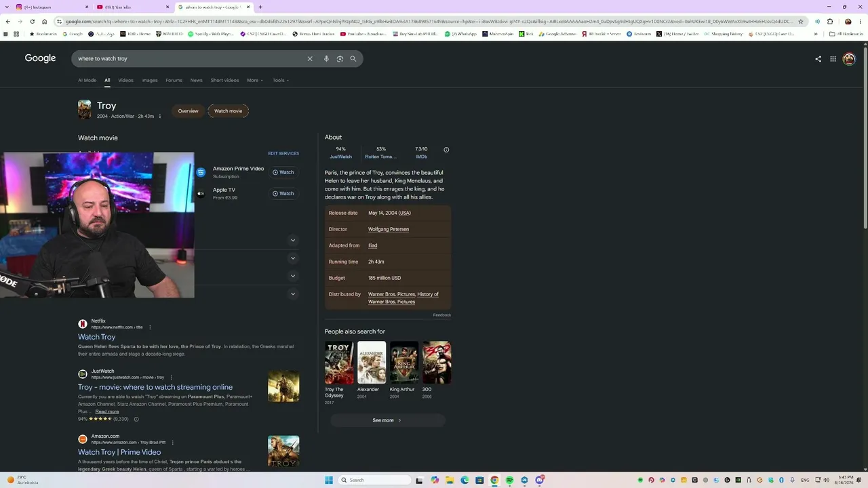Expand the first collapsed watch options row

click(x=293, y=241)
